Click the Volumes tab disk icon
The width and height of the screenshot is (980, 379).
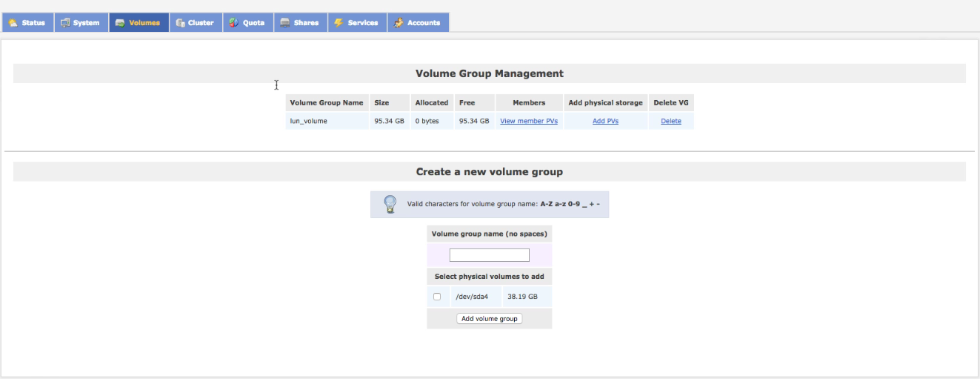click(120, 23)
